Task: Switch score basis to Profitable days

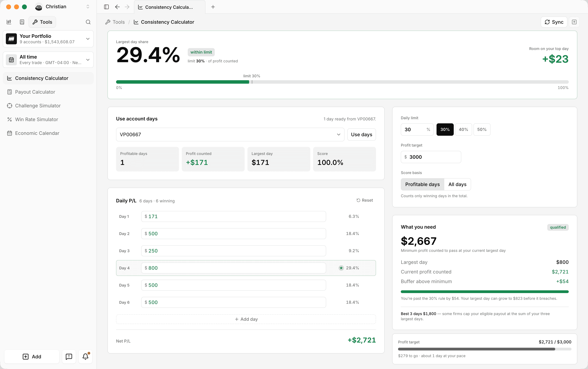Action: 422,184
